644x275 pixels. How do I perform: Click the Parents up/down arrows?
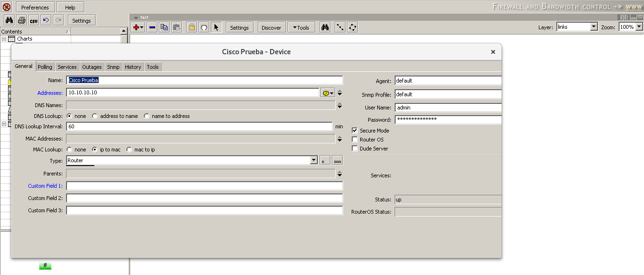tap(339, 174)
